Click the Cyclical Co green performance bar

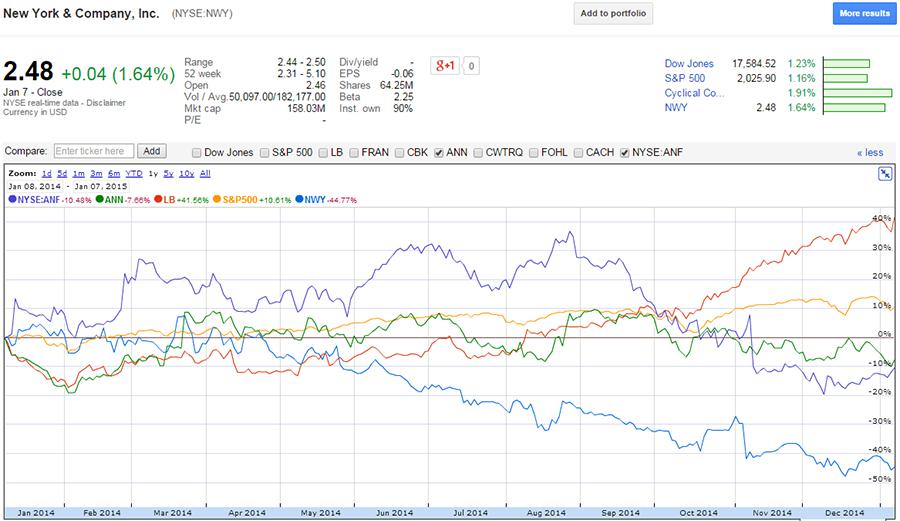pos(858,93)
